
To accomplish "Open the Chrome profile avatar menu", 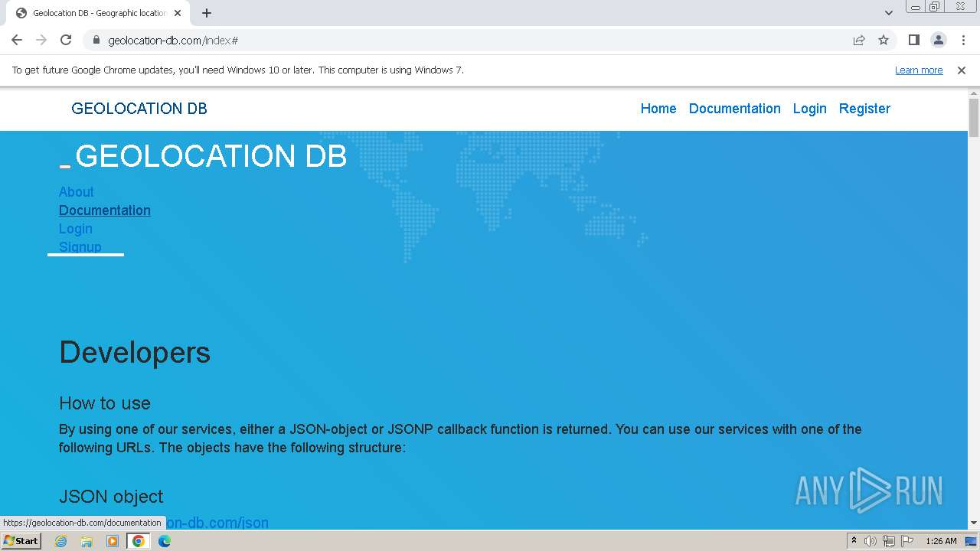I will coord(938,40).
